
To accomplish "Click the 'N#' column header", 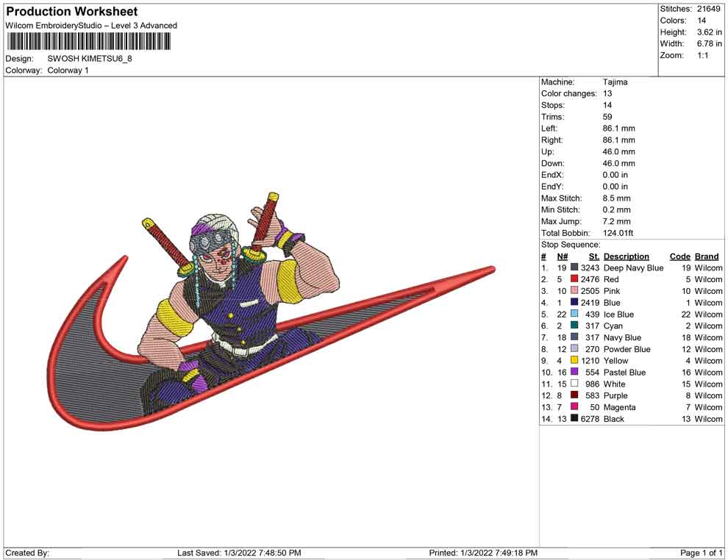I will (563, 256).
